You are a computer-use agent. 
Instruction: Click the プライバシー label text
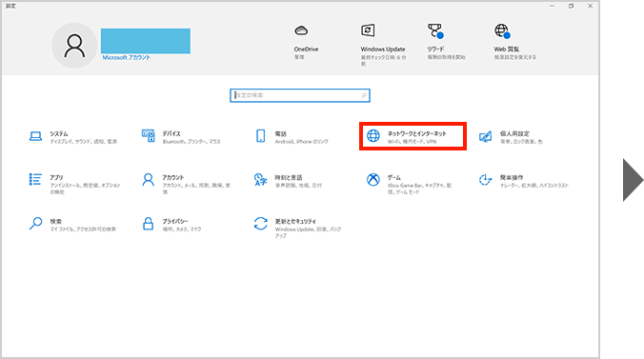click(175, 221)
